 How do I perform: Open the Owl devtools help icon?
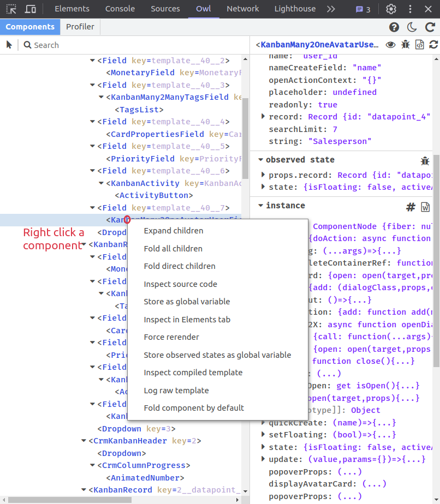click(394, 27)
